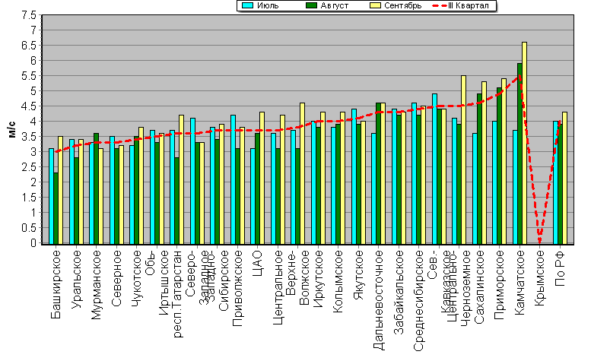Viewport: 591px width, 364px height.
Task: Click the Мурманское category label
Action: pos(97,284)
